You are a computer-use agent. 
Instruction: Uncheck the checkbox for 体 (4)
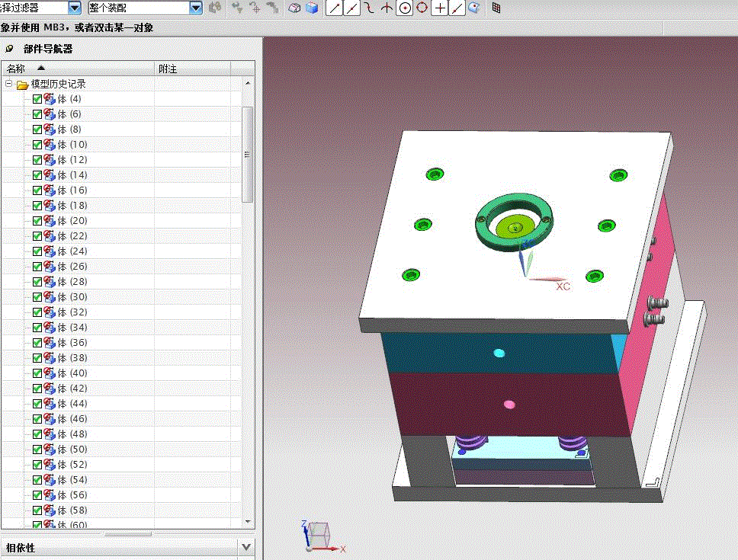click(37, 99)
